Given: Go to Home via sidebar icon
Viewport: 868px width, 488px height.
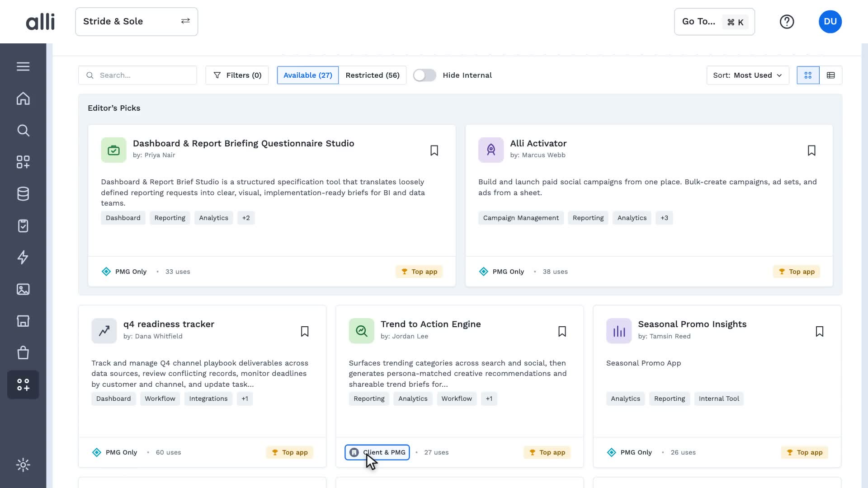Looking at the screenshot, I should [23, 99].
